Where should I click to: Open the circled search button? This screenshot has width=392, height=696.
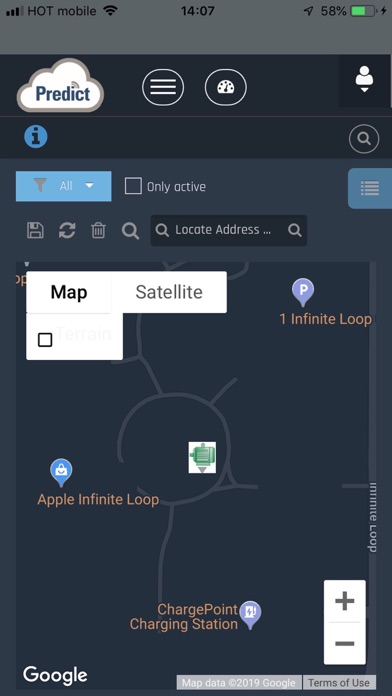click(x=364, y=139)
